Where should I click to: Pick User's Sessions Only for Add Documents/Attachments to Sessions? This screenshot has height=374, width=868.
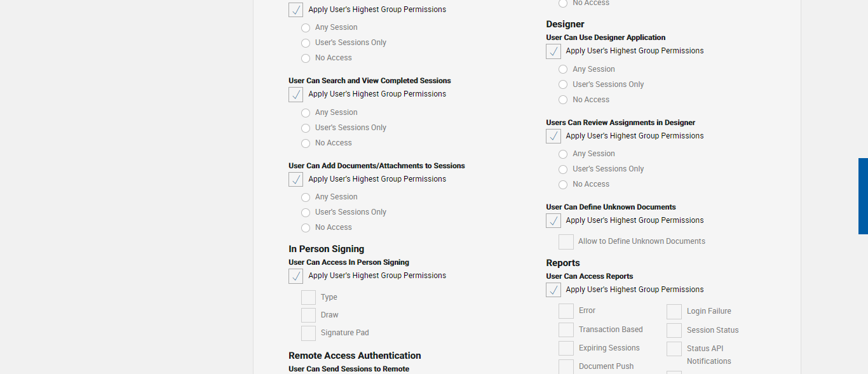tap(306, 213)
